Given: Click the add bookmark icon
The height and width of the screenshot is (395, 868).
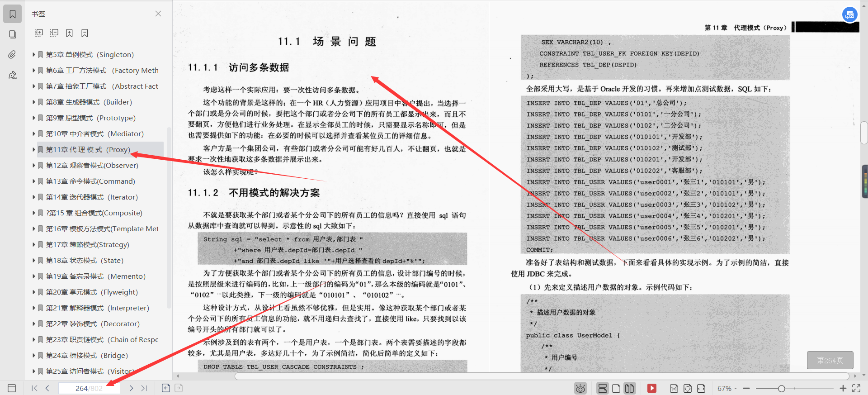Looking at the screenshot, I should (x=69, y=33).
